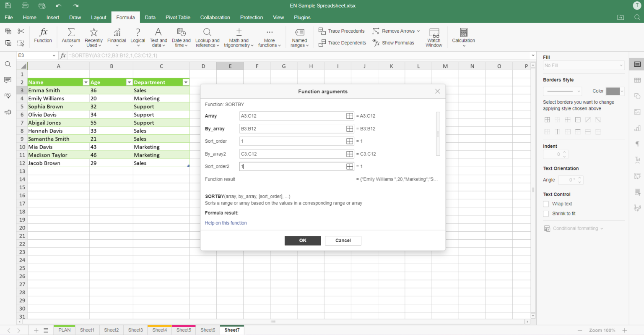Open the Watch Window
Image resolution: width=644 pixels, height=335 pixels.
click(434, 37)
